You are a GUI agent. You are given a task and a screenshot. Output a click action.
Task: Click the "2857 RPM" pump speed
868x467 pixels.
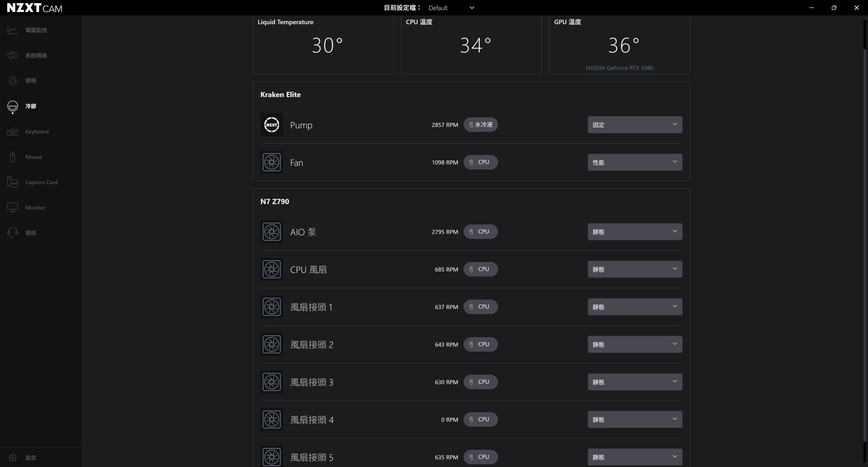[445, 125]
